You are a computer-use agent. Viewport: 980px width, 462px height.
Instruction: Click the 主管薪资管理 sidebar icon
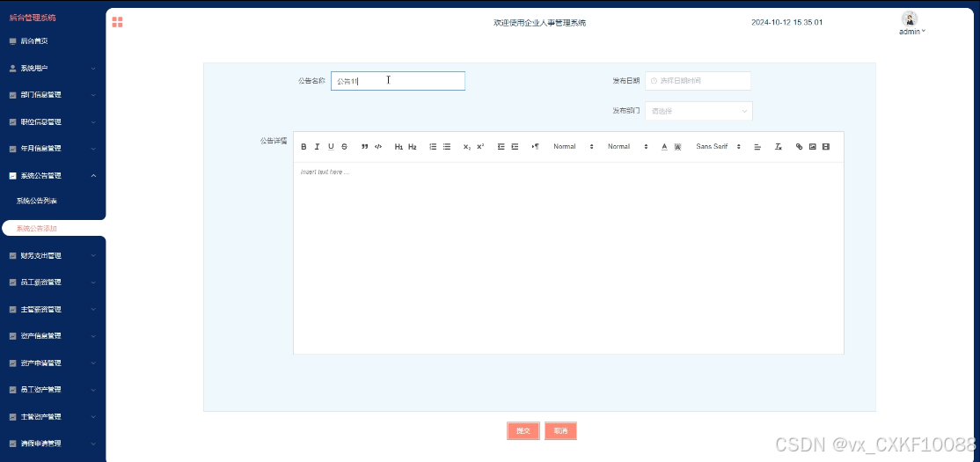point(12,310)
